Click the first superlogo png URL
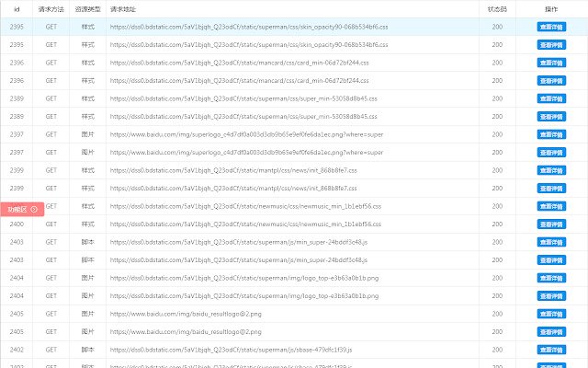The width and height of the screenshot is (588, 368). (247, 134)
